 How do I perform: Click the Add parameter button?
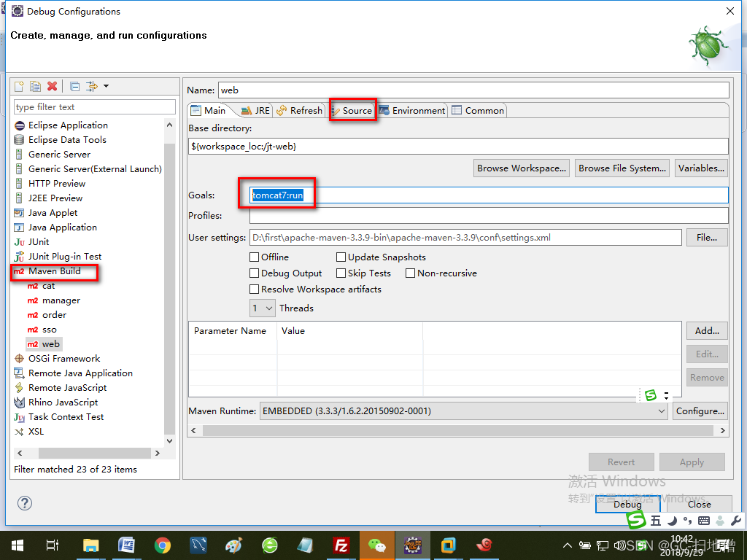tap(707, 331)
